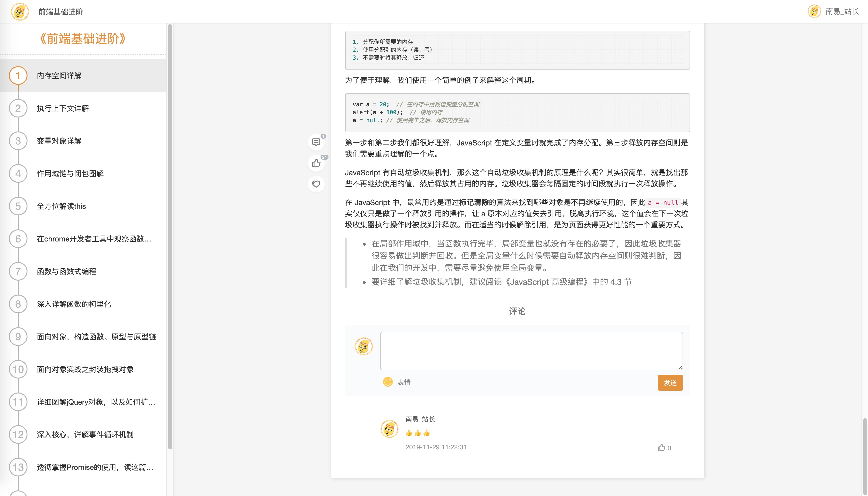Open chapter 作用域链与闭包图解
868x496 pixels.
70,173
